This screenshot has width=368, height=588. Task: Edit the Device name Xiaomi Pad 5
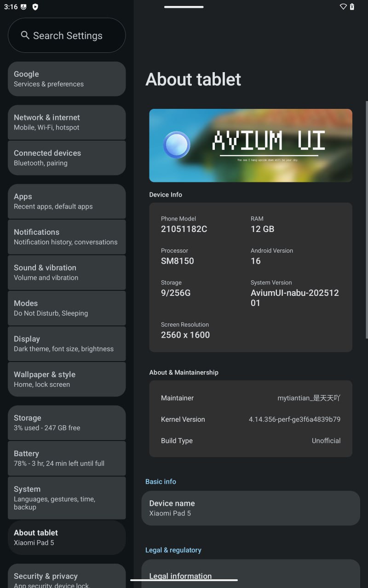coord(250,508)
